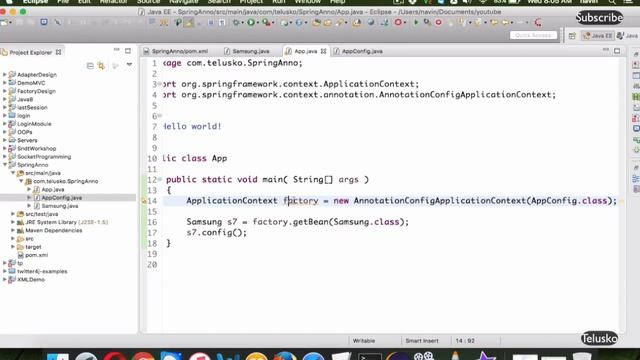The height and width of the screenshot is (360, 640).
Task: Expand the Maven Dependencies node
Action: (x=13, y=231)
